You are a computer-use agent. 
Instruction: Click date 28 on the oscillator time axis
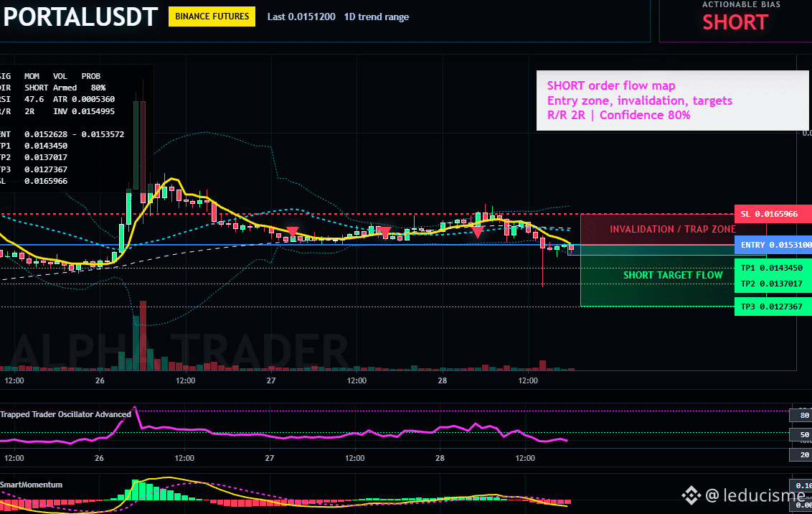440,458
